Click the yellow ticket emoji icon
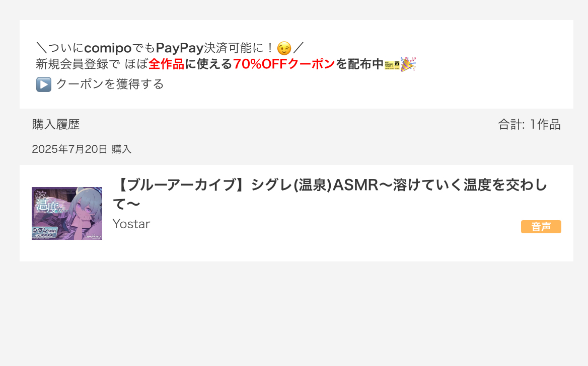 [x=392, y=64]
